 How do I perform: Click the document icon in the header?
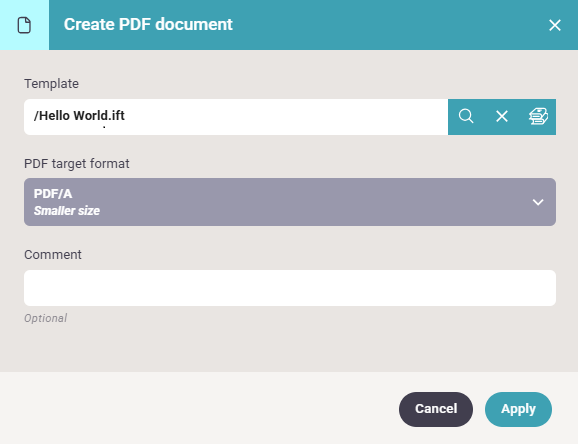click(24, 25)
